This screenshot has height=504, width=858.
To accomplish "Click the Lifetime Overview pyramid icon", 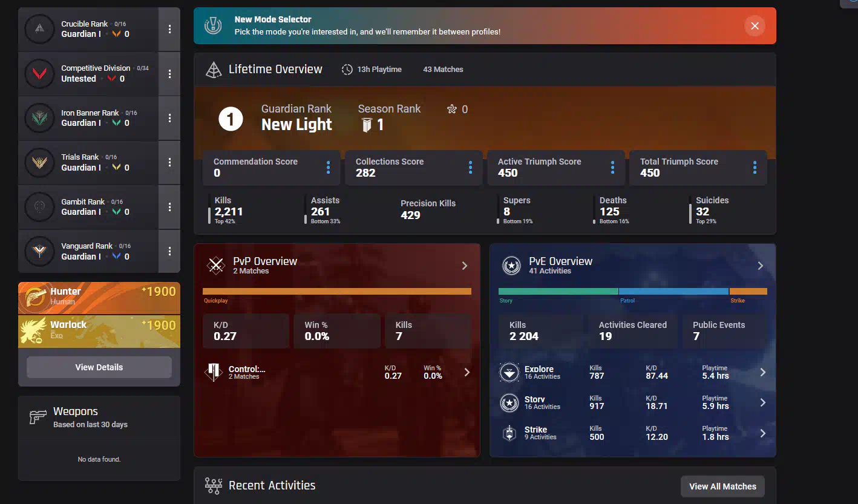I will (214, 70).
